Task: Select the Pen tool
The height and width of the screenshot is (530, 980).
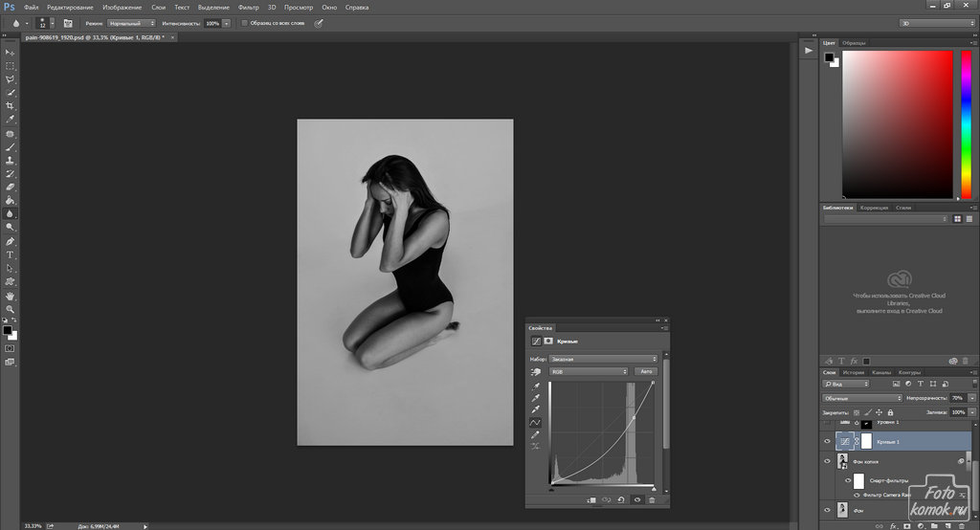Action: point(10,241)
